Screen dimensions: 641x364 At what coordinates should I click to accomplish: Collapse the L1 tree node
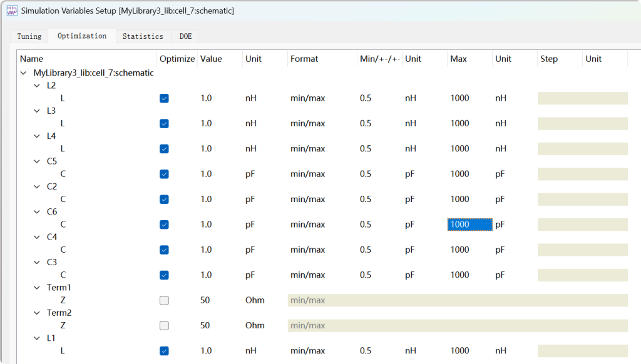tap(37, 338)
